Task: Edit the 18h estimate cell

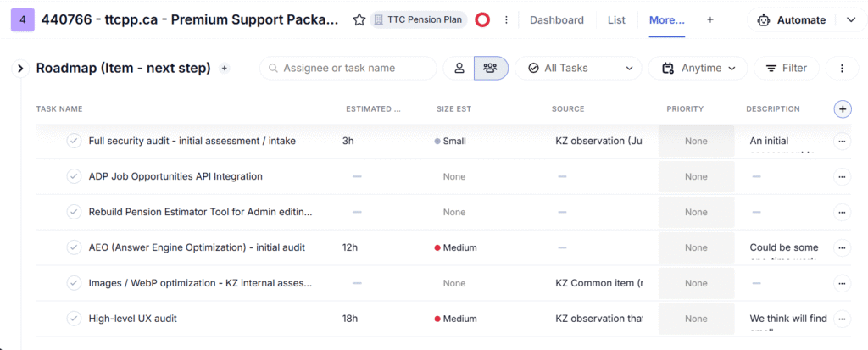Action: pyautogui.click(x=350, y=319)
